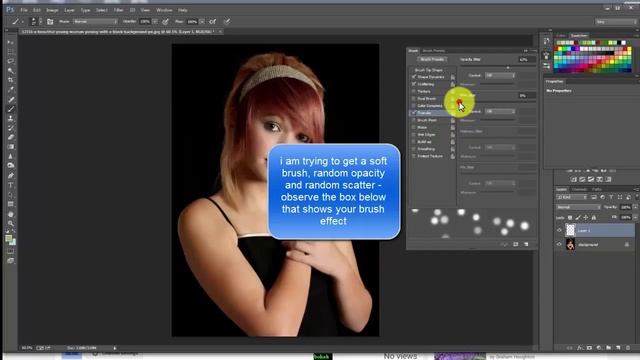Select the Crop tool
The width and height of the screenshot is (640, 360).
coord(11,80)
